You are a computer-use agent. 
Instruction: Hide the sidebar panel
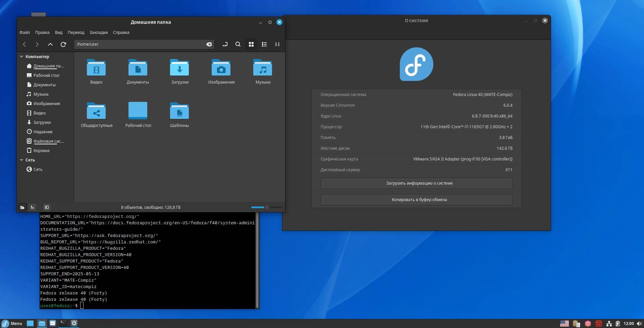point(47,207)
